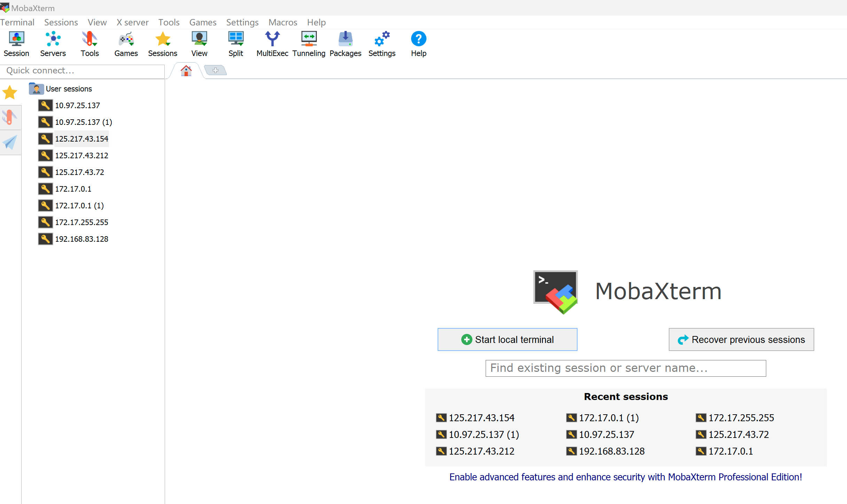Open the Settings gears toolbar icon
Screen dimensions: 847x504
[382, 44]
